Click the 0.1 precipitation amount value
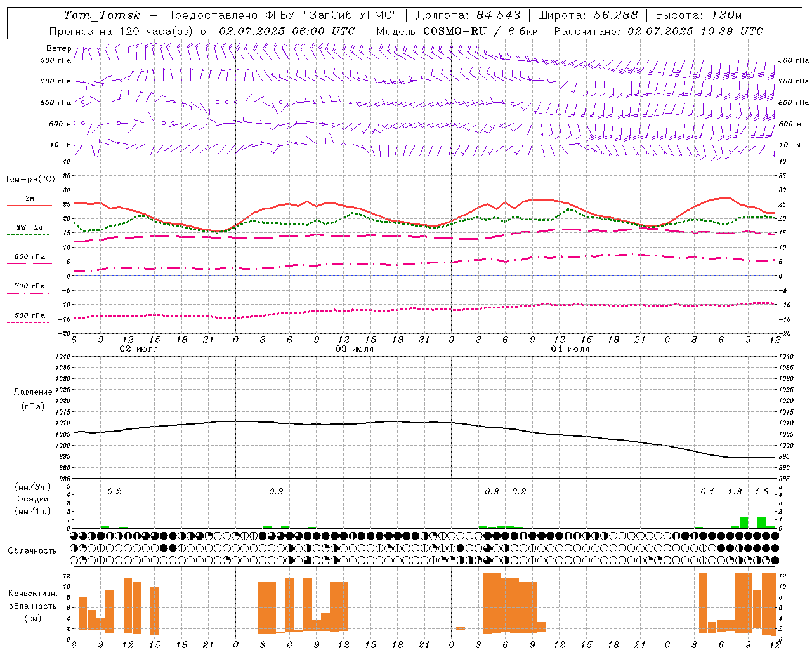This screenshot has width=812, height=650. [x=707, y=492]
